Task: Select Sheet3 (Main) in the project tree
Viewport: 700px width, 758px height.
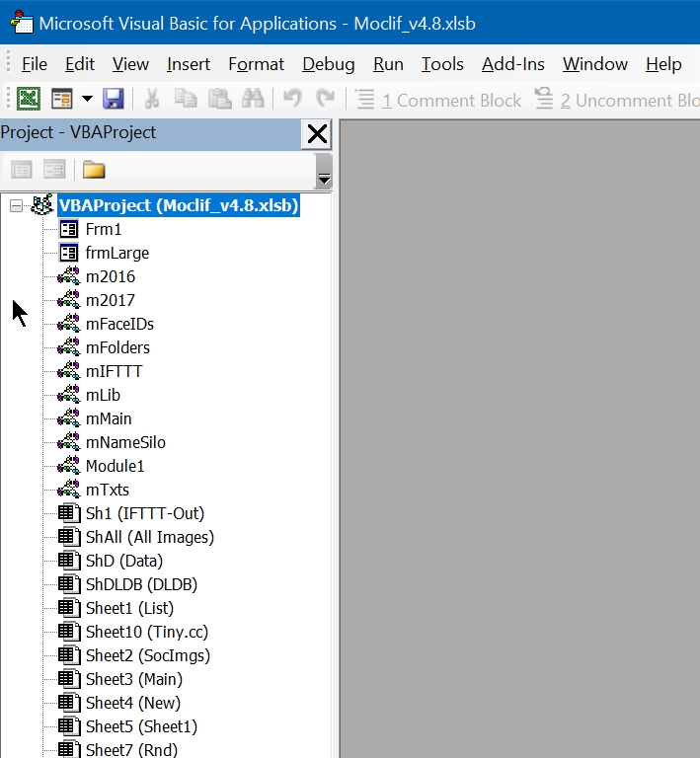Action: [x=133, y=679]
